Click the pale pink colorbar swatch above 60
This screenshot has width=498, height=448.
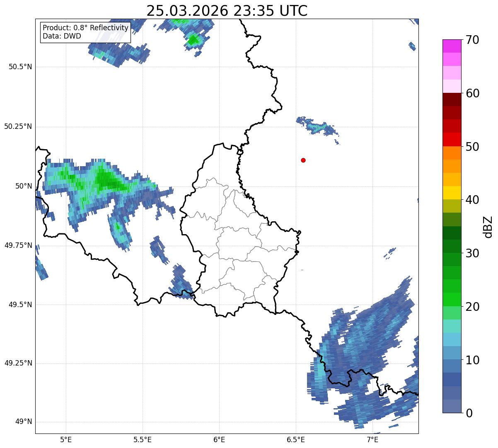coord(452,86)
